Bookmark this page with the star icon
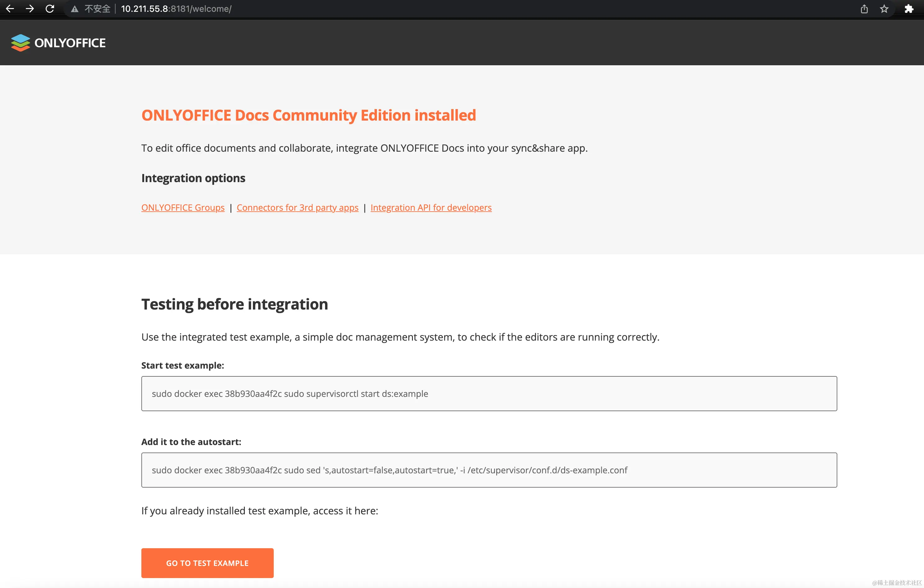The width and height of the screenshot is (924, 588). [x=884, y=9]
